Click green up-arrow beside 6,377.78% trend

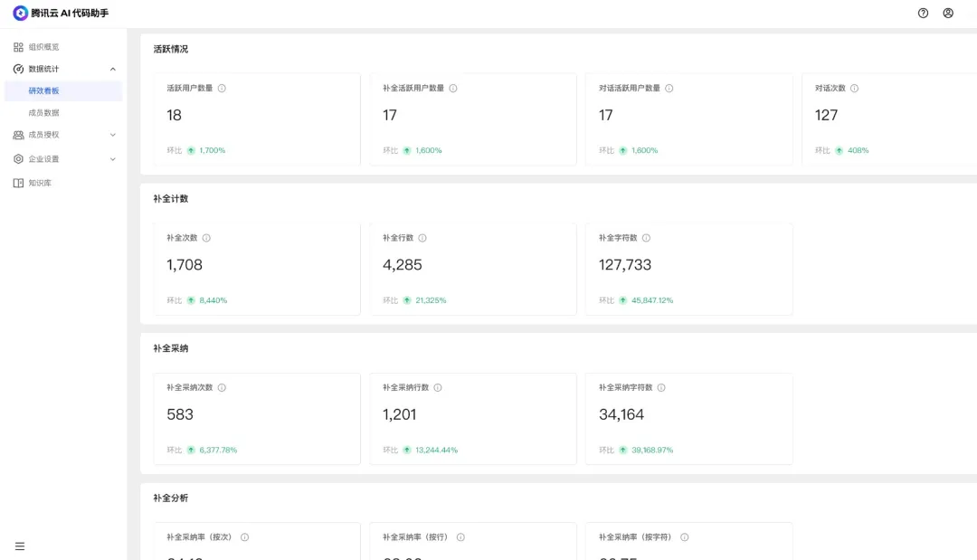[191, 450]
